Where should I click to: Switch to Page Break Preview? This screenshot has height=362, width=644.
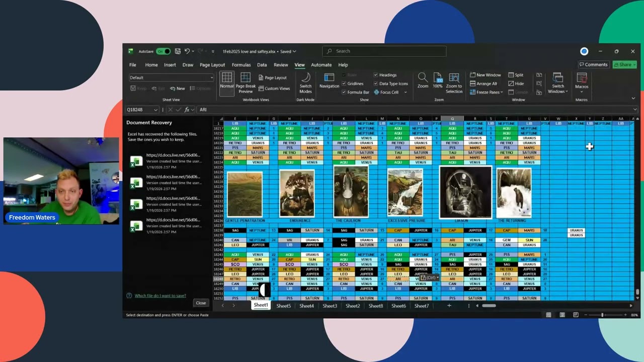246,83
